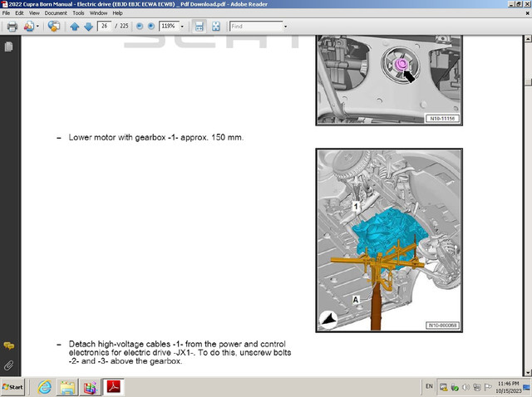Click the network computers tray icon
Image resolution: width=532 pixels, height=397 pixels.
coord(476,387)
